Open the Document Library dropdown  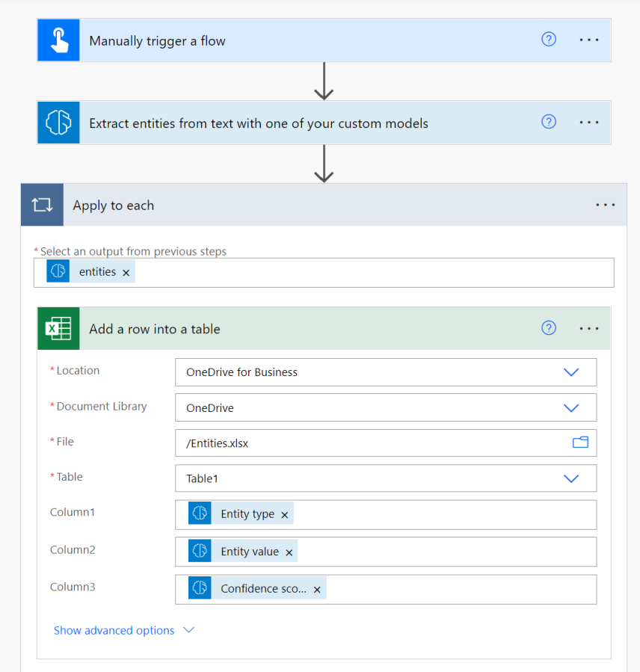pos(571,407)
